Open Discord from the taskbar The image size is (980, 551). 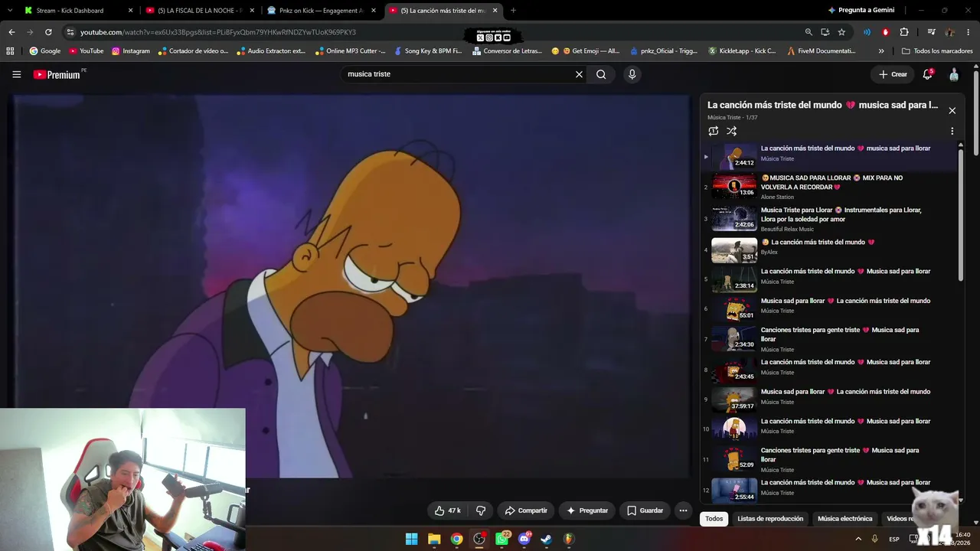524,539
